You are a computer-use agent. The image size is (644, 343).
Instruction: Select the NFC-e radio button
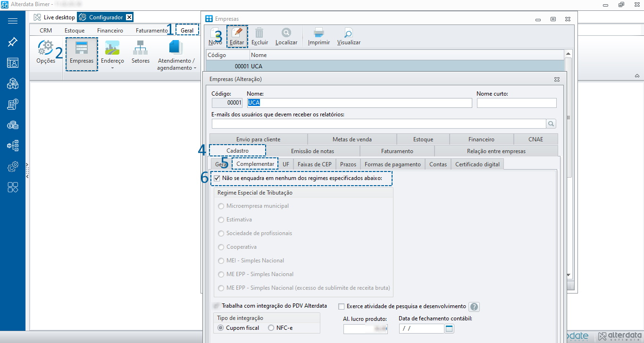point(271,328)
